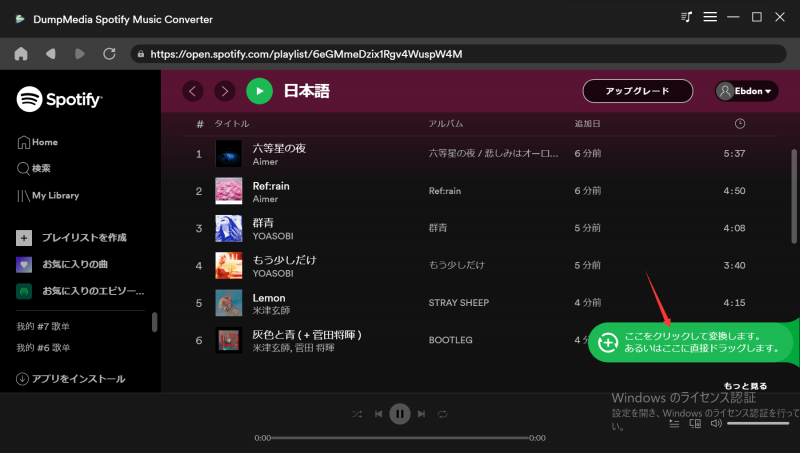Viewport: 800px width, 453px height.
Task: Open お気に入りのエピソード liked episodes
Action: point(80,291)
